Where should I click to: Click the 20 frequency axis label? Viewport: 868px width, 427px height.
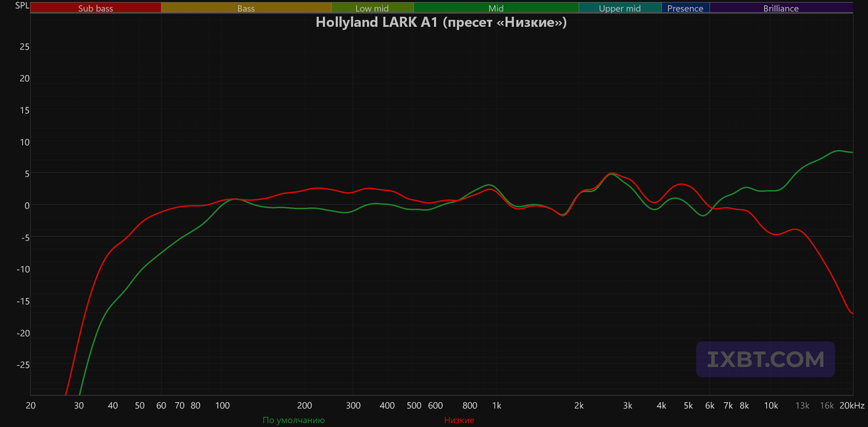(31, 406)
